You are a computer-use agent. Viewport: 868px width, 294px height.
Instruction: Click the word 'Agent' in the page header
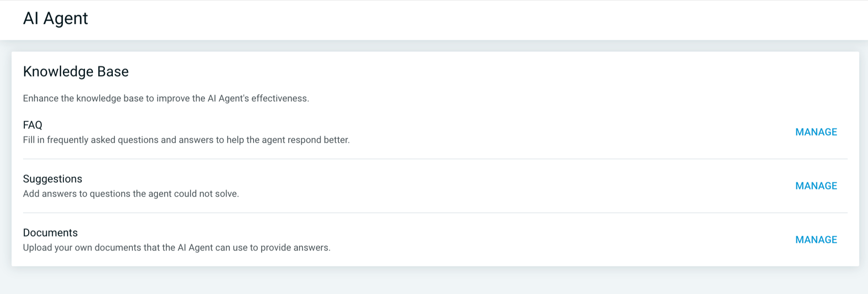coord(66,19)
